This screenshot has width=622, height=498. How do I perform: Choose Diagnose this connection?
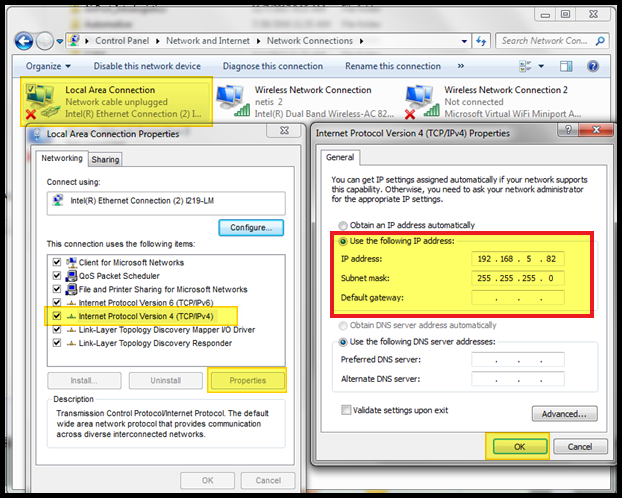tap(273, 66)
